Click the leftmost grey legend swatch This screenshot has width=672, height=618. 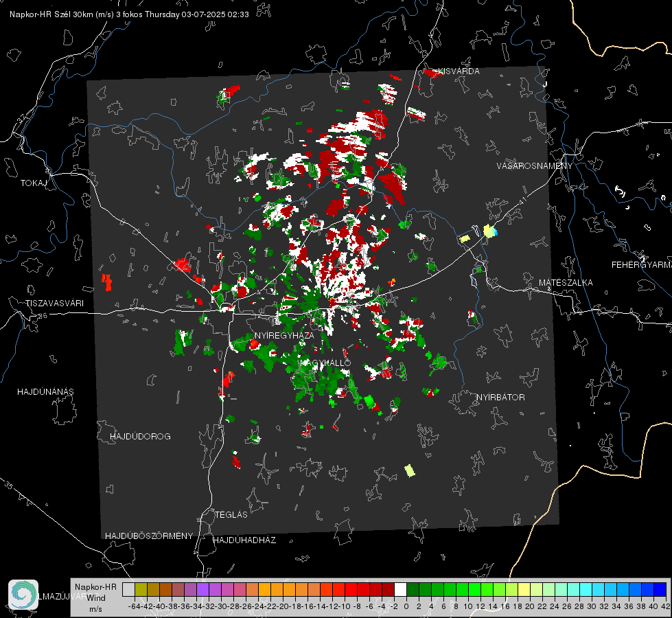point(128,589)
